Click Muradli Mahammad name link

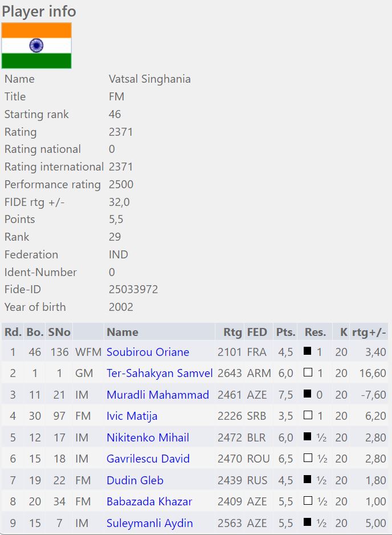click(x=158, y=395)
